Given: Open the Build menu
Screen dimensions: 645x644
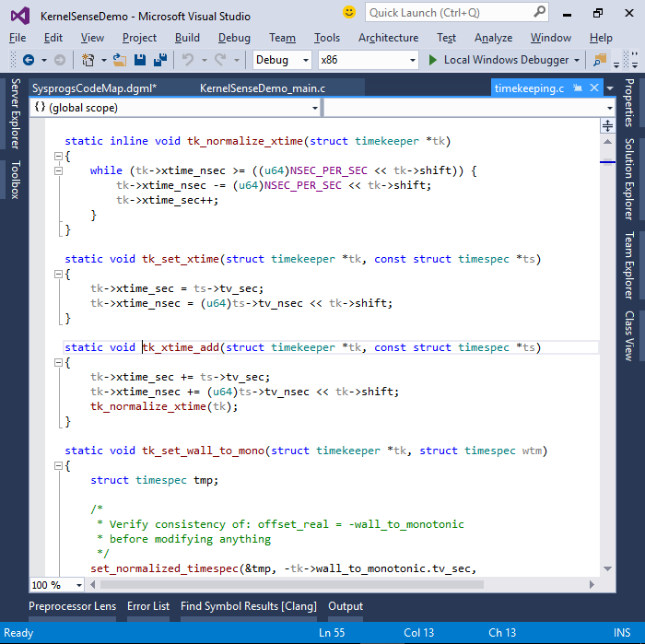Looking at the screenshot, I should [187, 38].
